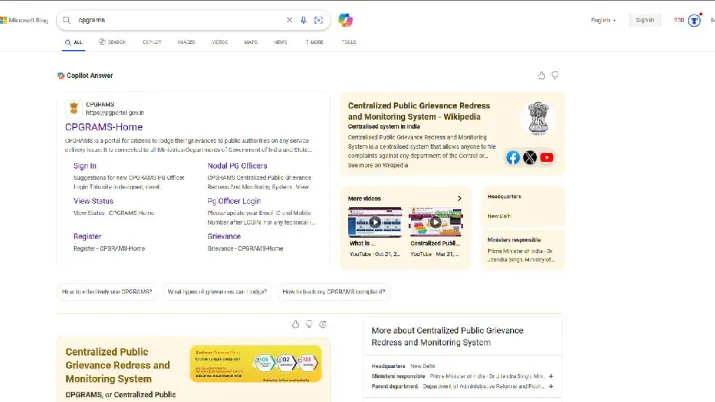The height and width of the screenshot is (402, 715).
Task: Switch to the MAPS tab
Action: coord(250,42)
